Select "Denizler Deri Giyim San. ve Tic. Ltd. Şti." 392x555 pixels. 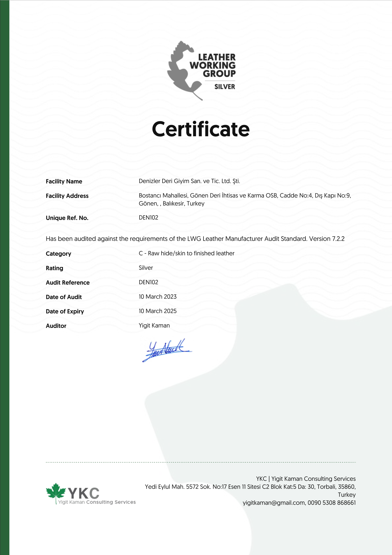pos(190,181)
